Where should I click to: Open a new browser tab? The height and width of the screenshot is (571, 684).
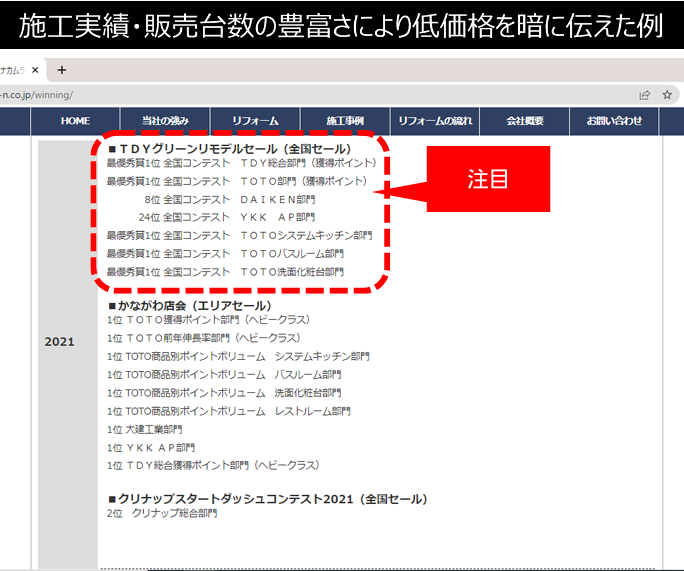(62, 70)
